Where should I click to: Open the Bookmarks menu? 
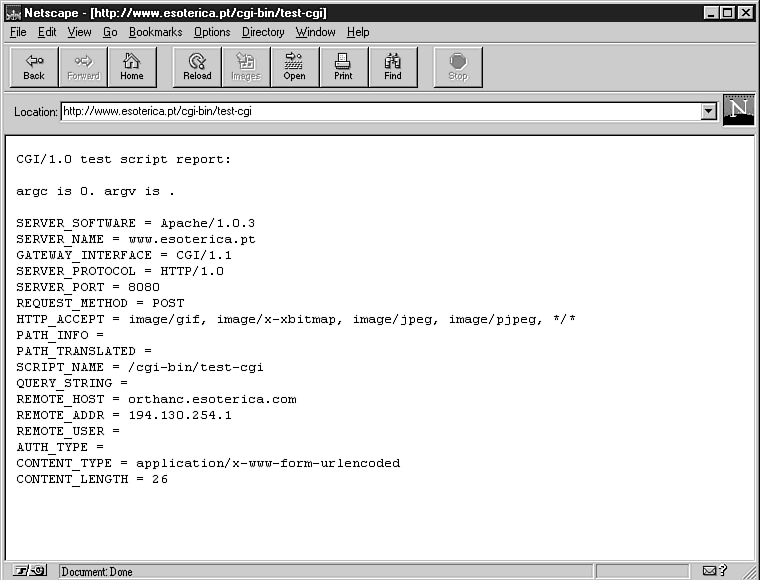tap(156, 32)
